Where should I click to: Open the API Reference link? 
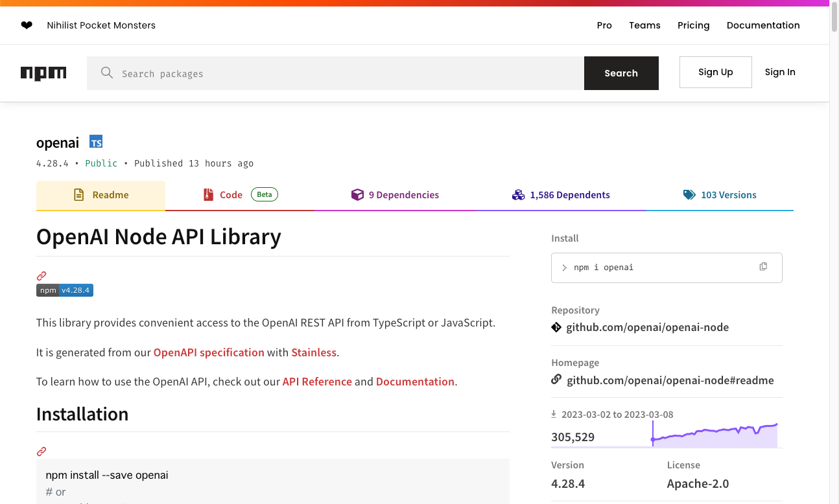[317, 382]
